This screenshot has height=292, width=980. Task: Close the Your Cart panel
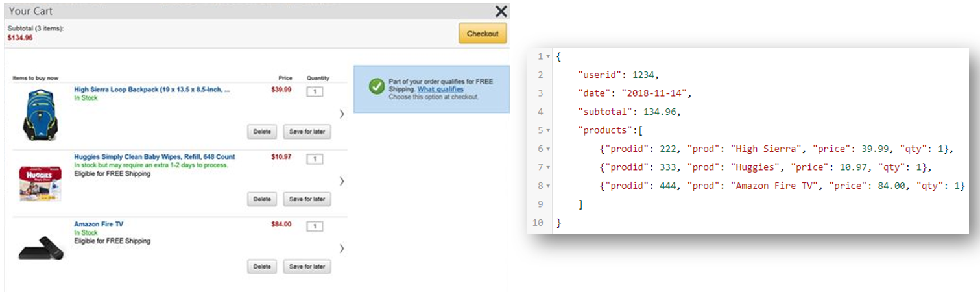[501, 11]
